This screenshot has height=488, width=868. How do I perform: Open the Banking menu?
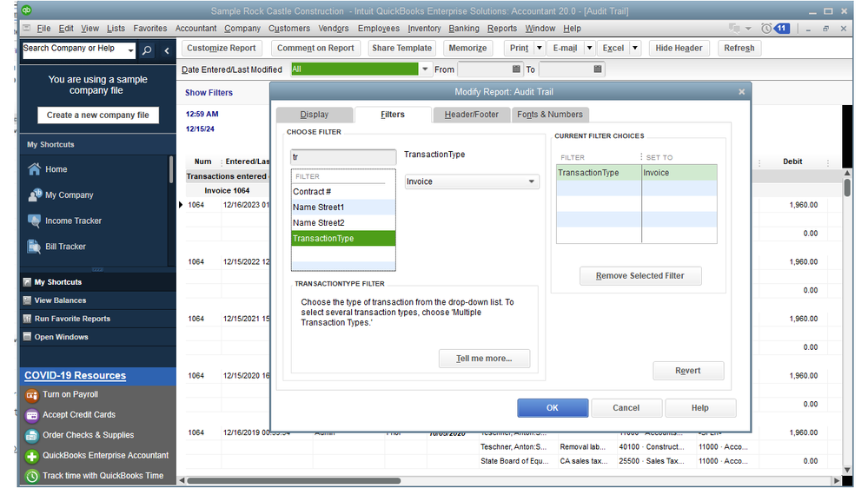[x=464, y=28]
